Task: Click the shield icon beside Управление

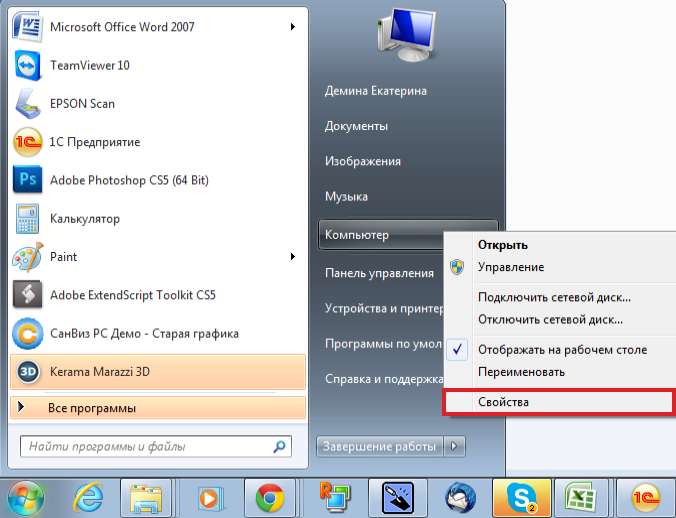Action: click(457, 267)
